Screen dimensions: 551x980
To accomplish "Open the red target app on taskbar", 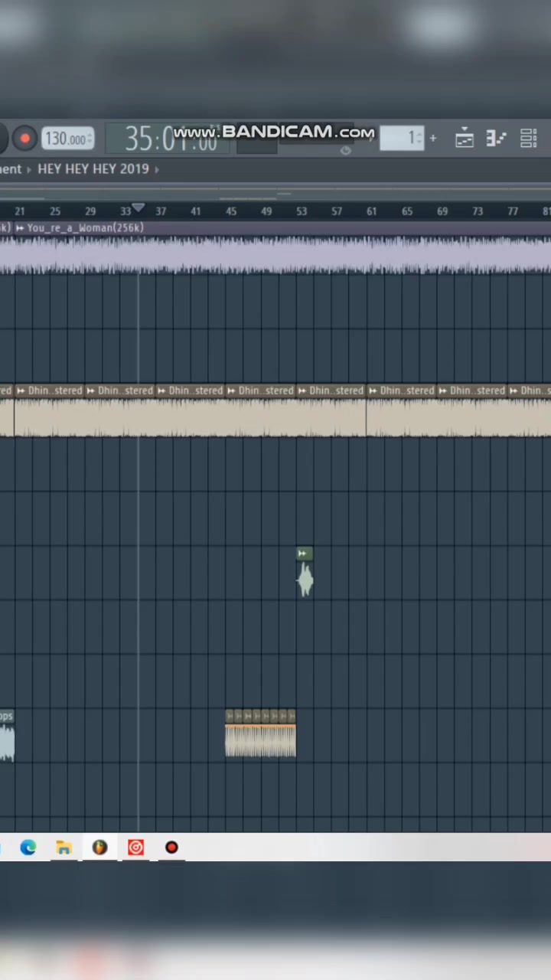I will (135, 847).
